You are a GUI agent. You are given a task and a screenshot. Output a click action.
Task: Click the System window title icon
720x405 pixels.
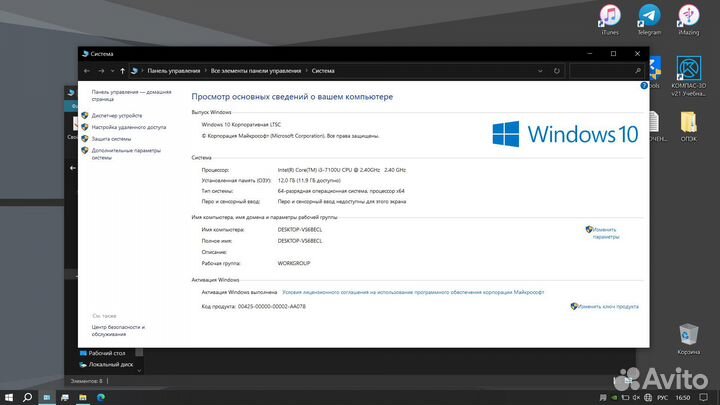tap(85, 54)
